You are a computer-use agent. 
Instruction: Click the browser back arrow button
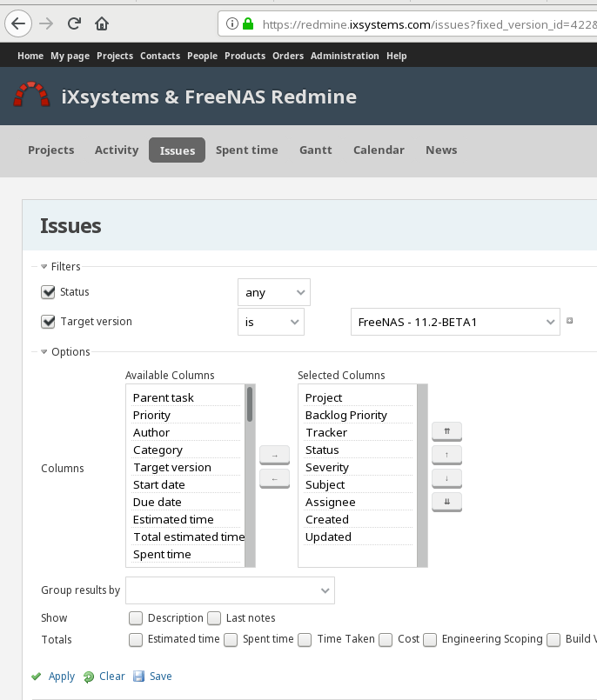click(18, 23)
